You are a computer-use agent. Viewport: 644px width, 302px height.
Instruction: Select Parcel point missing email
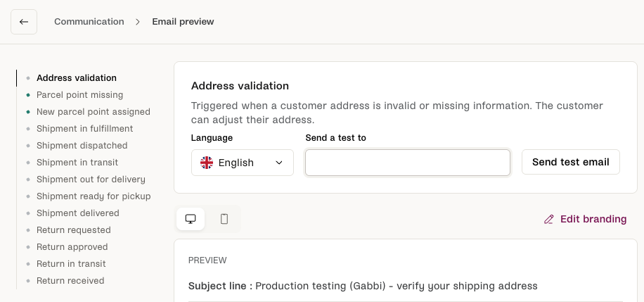tap(79, 95)
